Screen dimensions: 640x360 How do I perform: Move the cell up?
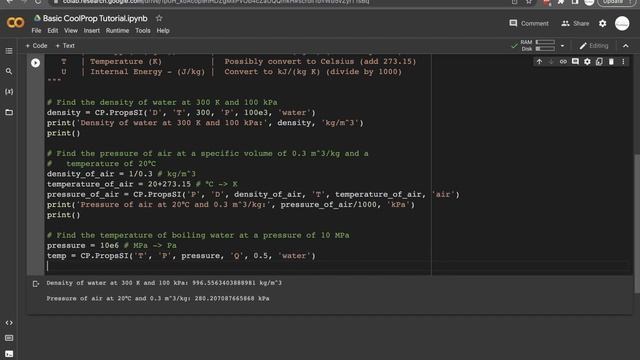(x=539, y=62)
